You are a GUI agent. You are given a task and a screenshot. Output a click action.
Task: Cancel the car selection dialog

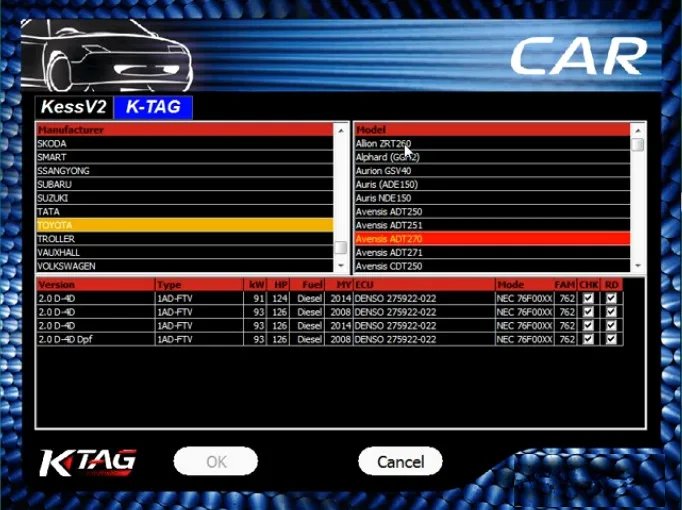400,461
